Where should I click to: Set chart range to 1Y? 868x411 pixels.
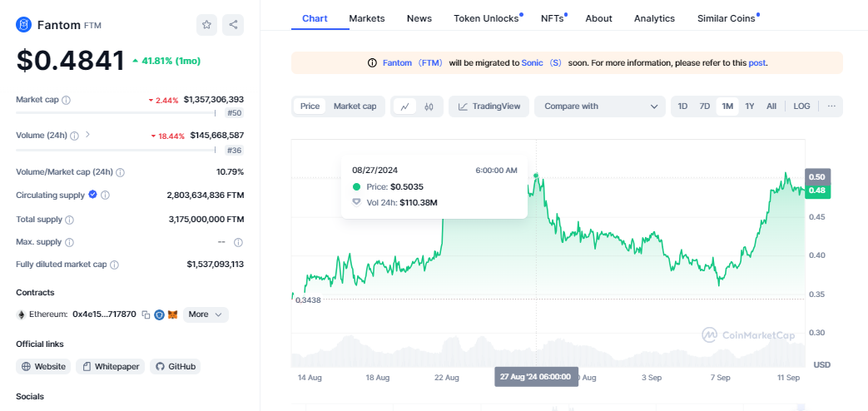750,106
